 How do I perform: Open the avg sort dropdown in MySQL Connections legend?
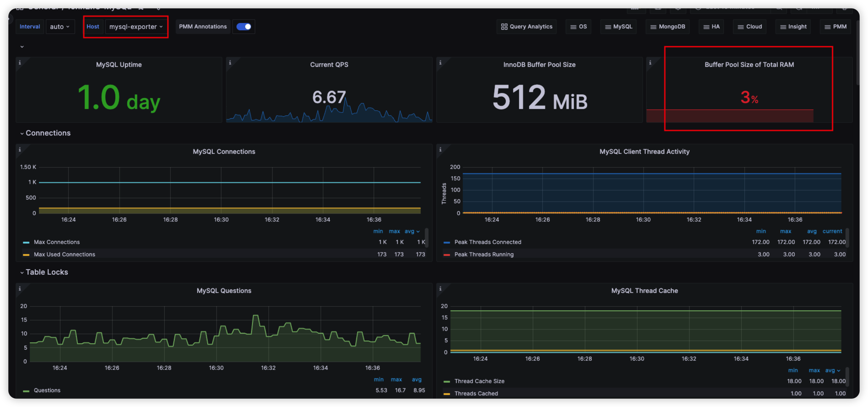tap(412, 231)
